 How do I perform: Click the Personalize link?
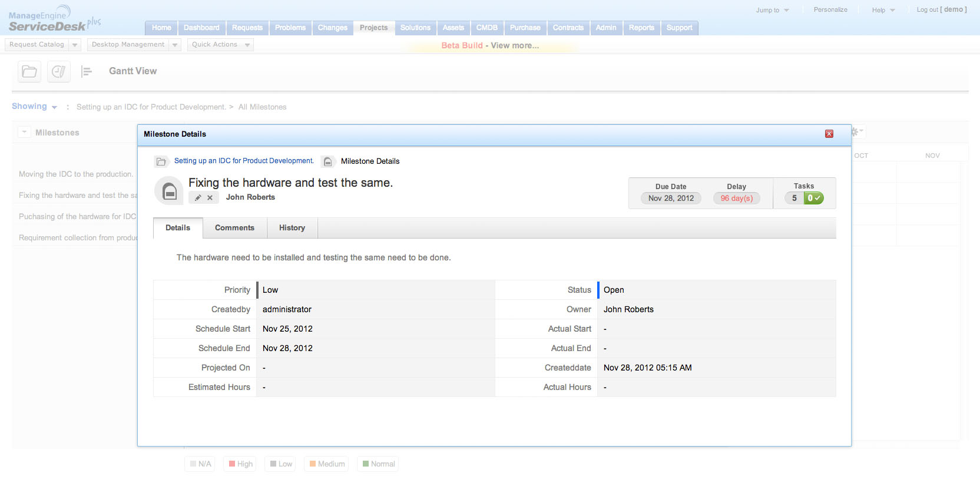(830, 9)
